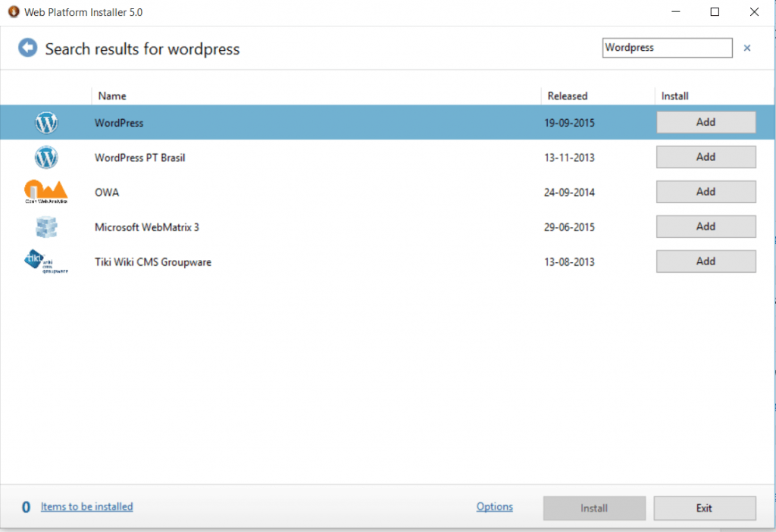Close the Web Platform Installer window

(x=754, y=11)
